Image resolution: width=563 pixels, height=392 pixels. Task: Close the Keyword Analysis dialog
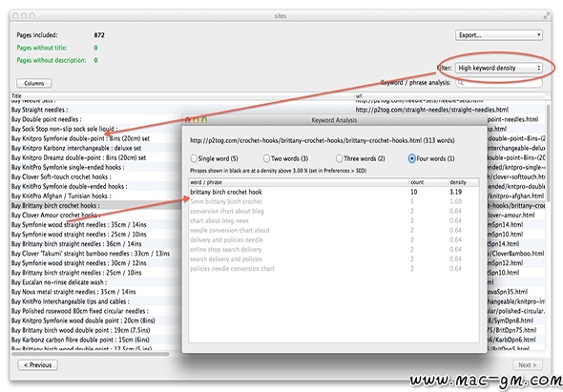pos(187,120)
